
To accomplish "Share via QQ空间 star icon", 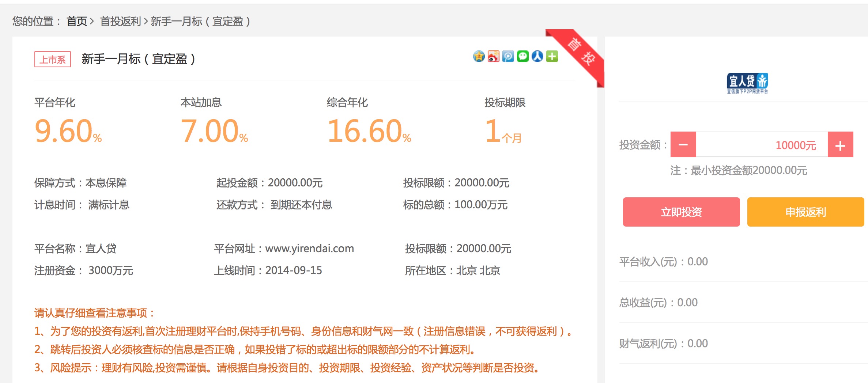I will click(x=479, y=56).
